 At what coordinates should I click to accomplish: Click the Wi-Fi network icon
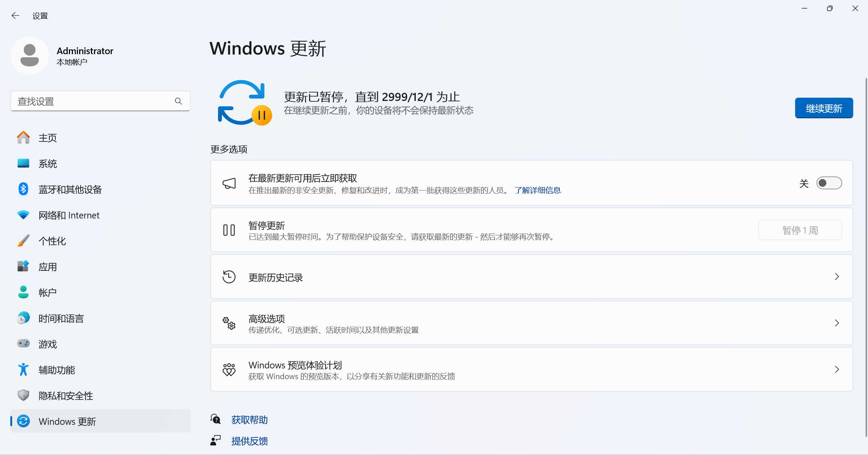coord(23,215)
